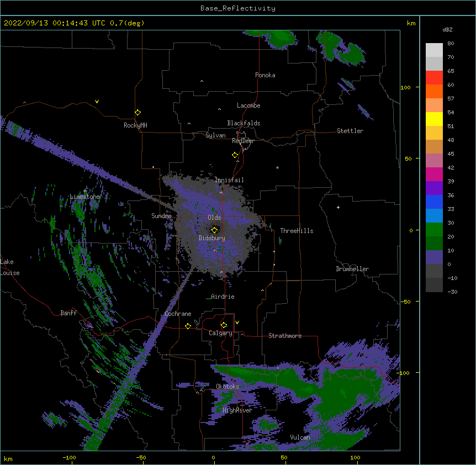The height and width of the screenshot is (465, 476).
Task: Click the Okotoks town label
Action: [x=228, y=387]
